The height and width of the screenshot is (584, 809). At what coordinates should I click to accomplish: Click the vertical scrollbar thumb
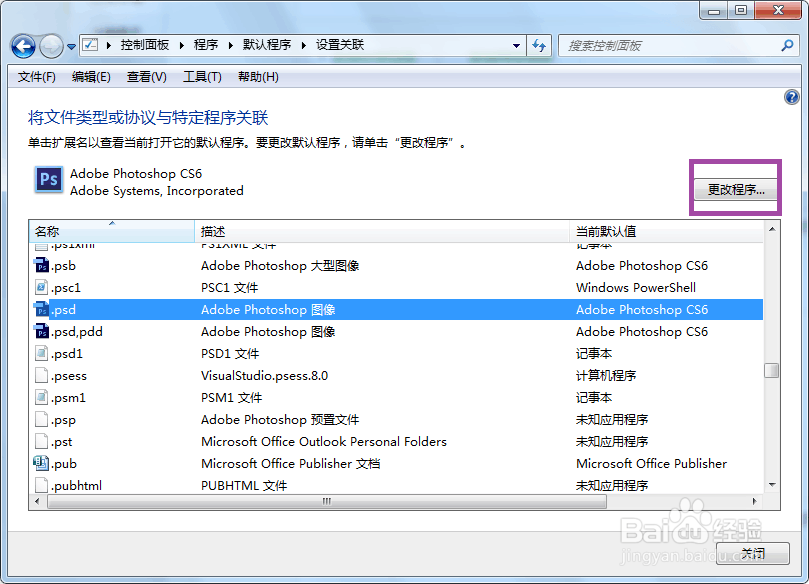coord(771,370)
